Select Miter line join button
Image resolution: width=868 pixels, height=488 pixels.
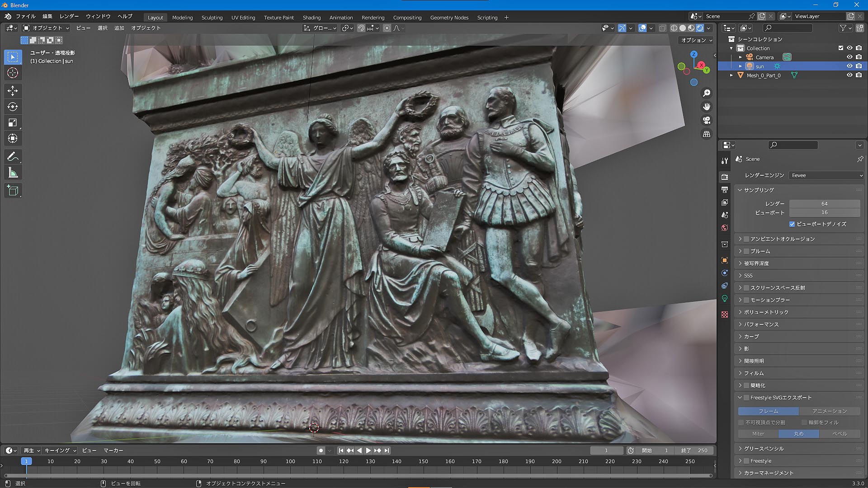pos(758,434)
